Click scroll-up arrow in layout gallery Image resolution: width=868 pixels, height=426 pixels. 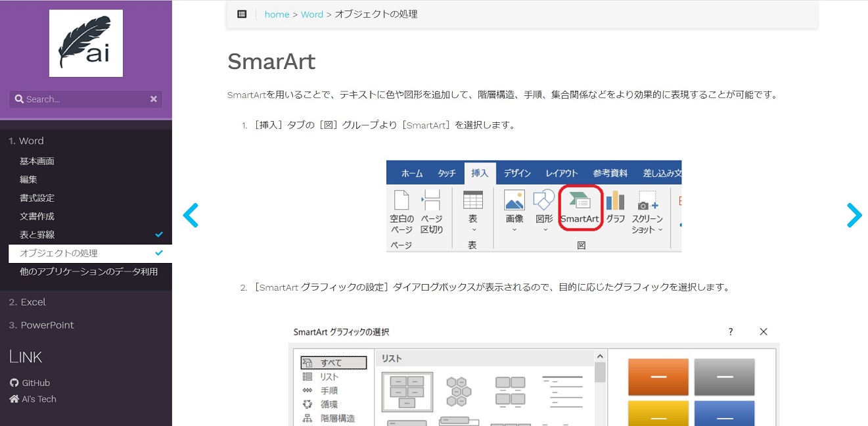600,357
